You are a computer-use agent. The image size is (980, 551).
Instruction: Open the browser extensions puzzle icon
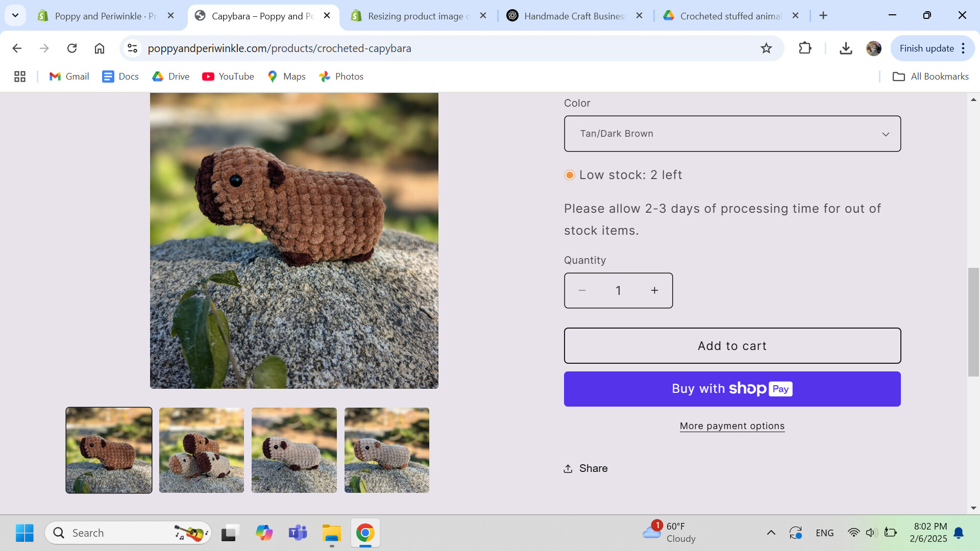tap(805, 48)
